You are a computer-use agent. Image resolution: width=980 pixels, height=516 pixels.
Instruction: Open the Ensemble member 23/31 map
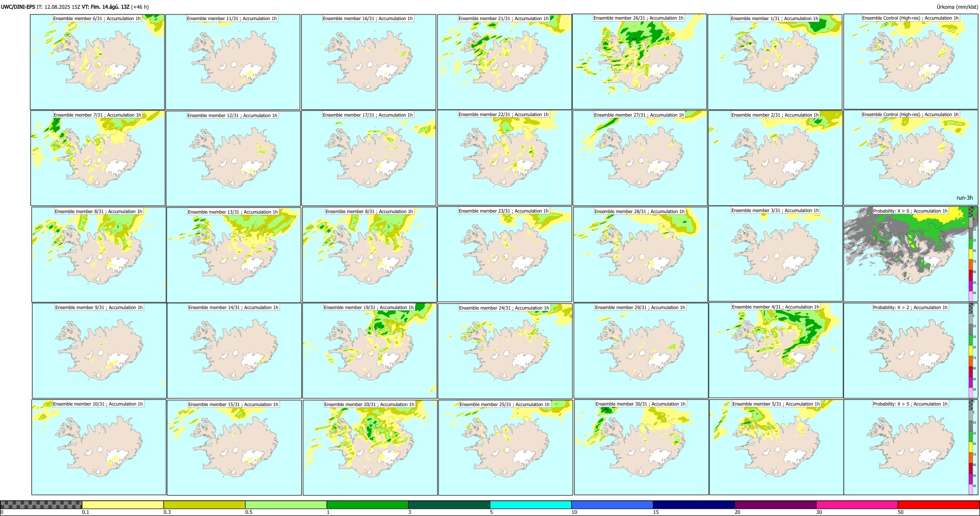click(504, 254)
